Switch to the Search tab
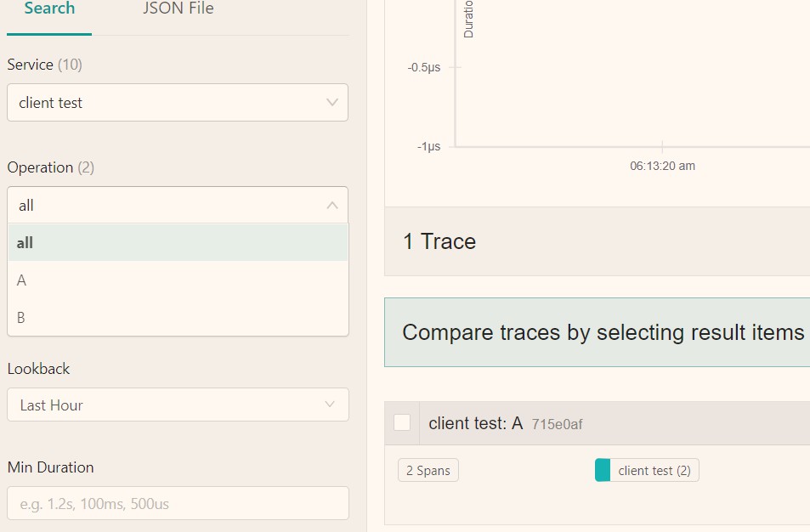Image resolution: width=810 pixels, height=532 pixels. click(x=49, y=9)
